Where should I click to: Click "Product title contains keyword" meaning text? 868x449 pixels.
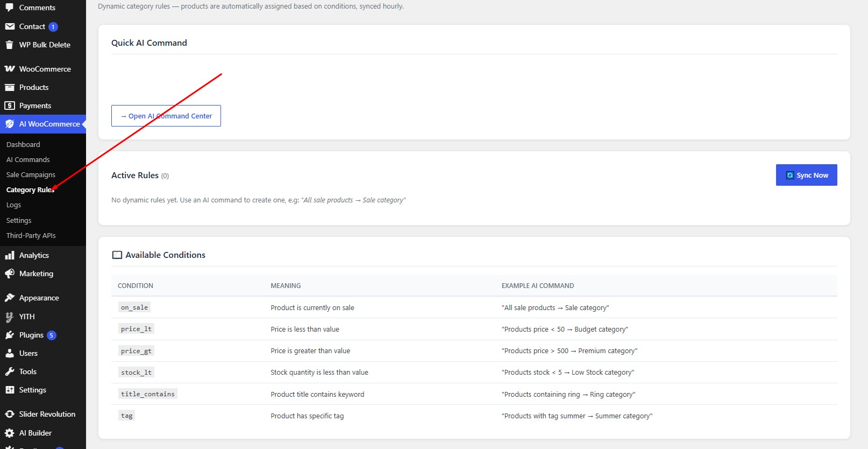click(x=317, y=395)
